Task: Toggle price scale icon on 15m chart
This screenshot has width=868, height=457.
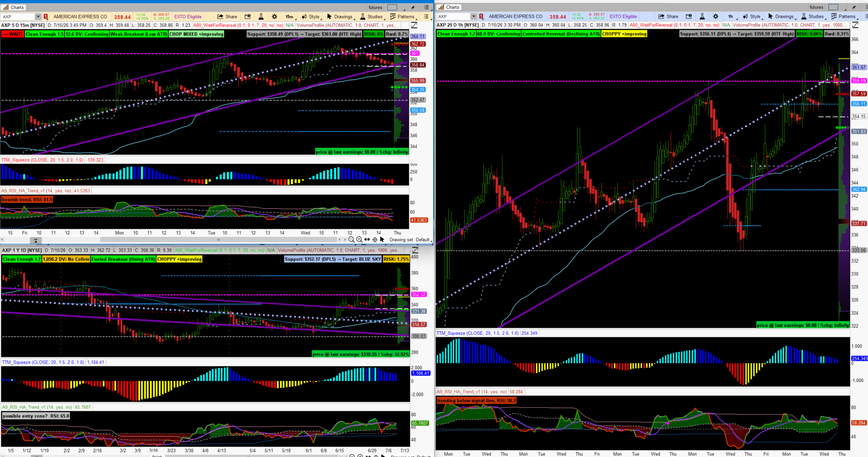Action: coord(414,25)
